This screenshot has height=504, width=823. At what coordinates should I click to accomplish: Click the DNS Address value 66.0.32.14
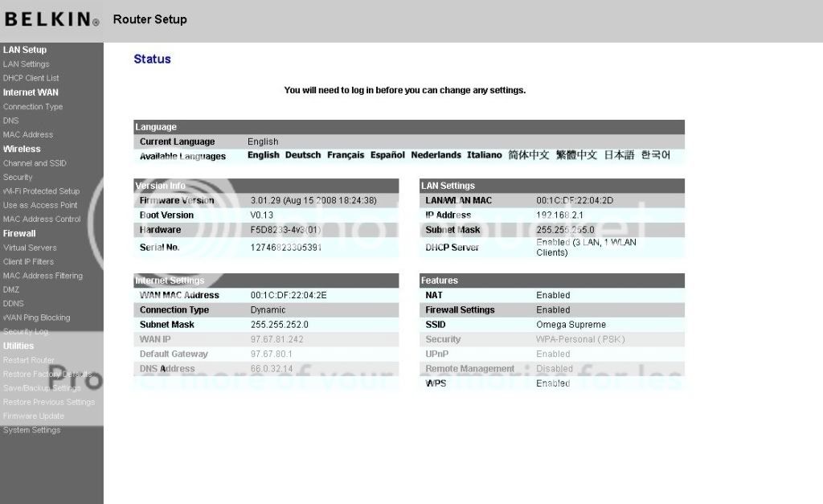[x=272, y=368]
